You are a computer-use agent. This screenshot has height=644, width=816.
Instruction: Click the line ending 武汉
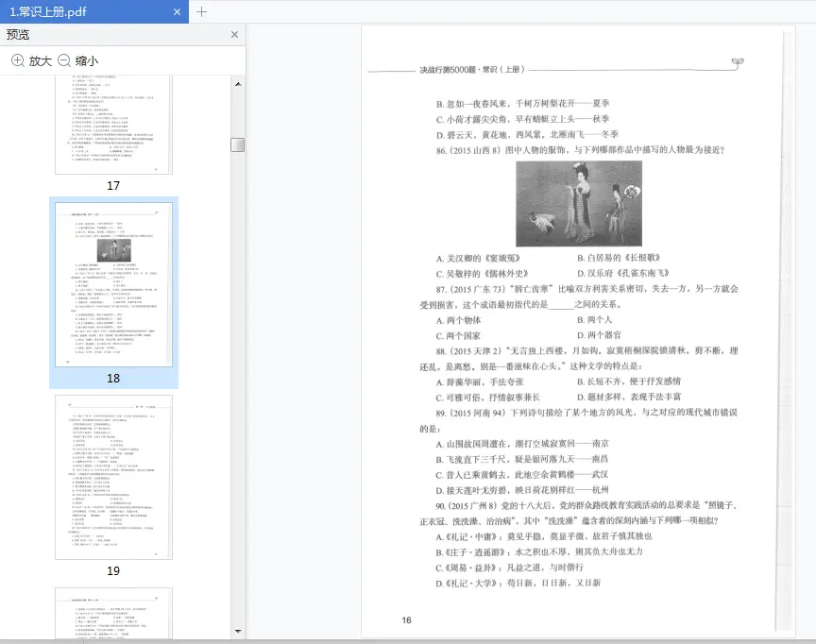click(x=522, y=474)
